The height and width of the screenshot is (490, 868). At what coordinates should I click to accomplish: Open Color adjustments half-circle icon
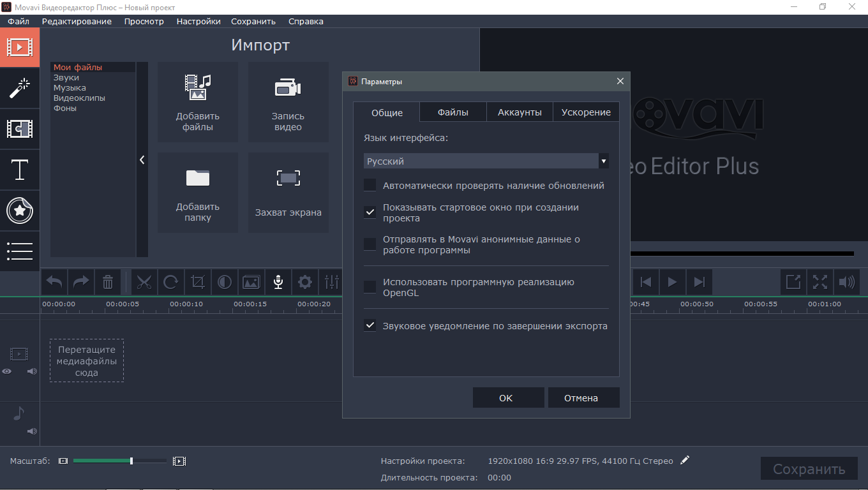[225, 282]
